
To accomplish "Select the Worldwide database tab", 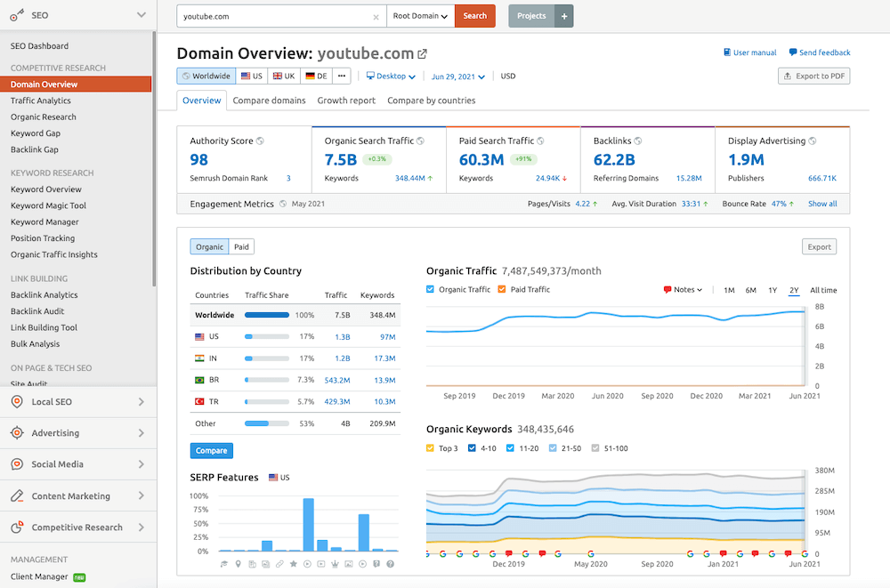I will (x=206, y=76).
